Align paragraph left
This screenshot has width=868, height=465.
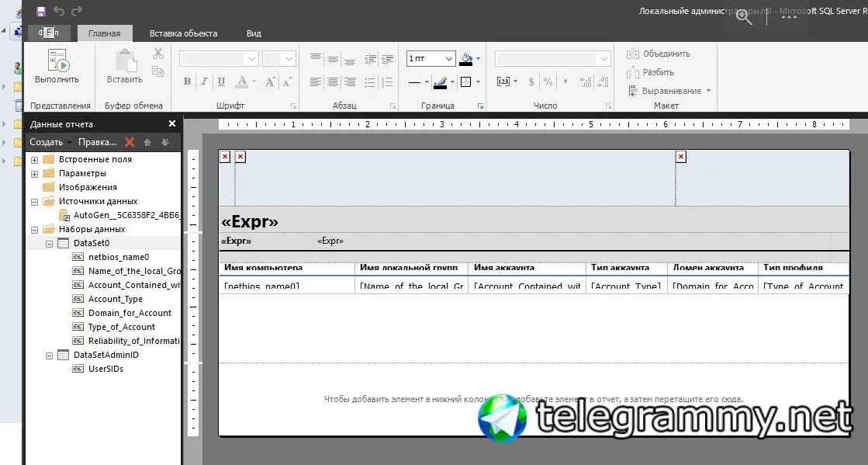point(316,82)
